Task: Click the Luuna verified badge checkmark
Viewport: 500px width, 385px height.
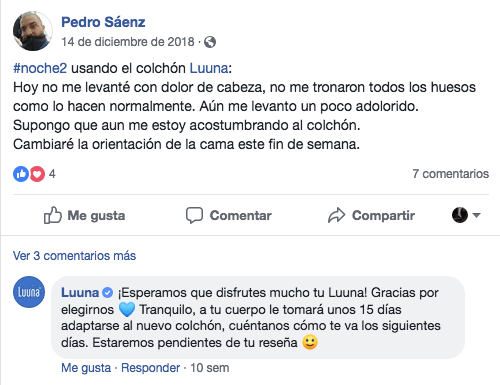Action: coord(107,293)
